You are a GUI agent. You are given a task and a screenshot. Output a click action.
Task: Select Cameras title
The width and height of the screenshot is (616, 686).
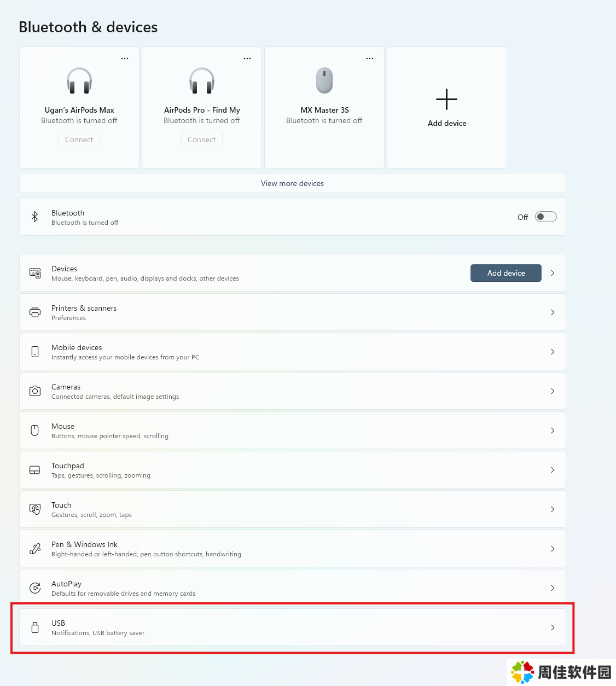click(66, 387)
